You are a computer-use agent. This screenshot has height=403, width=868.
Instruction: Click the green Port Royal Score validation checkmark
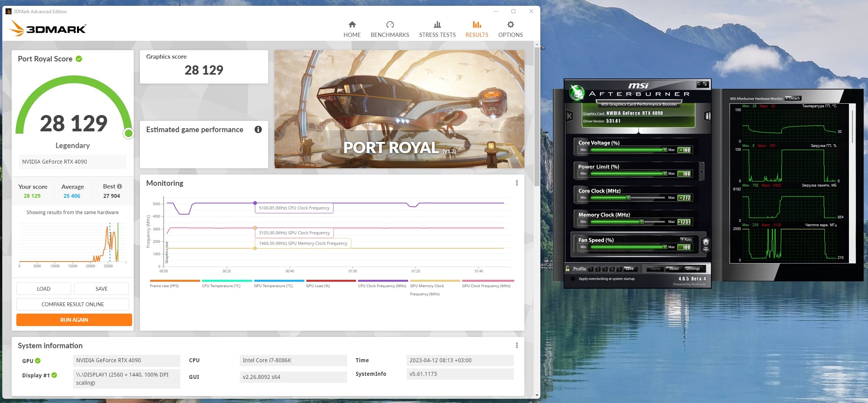coord(79,59)
